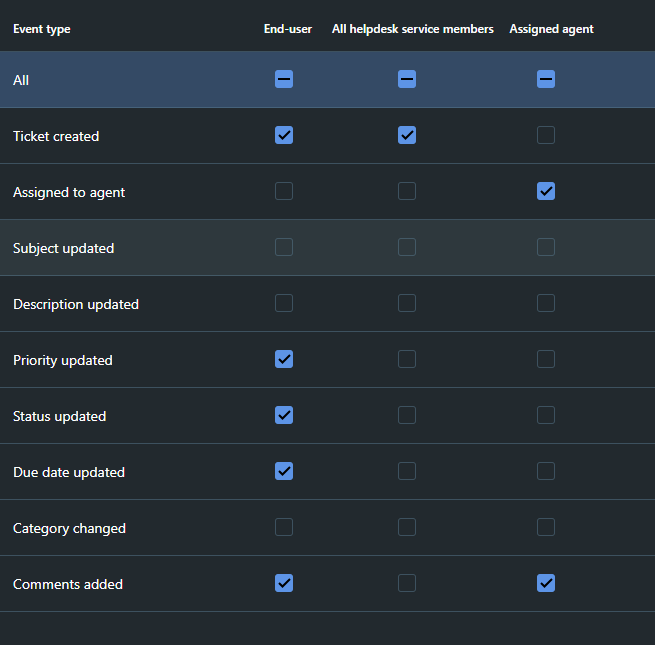The image size is (655, 645).
Task: Select the Subject updated row label
Action: pyautogui.click(x=63, y=249)
